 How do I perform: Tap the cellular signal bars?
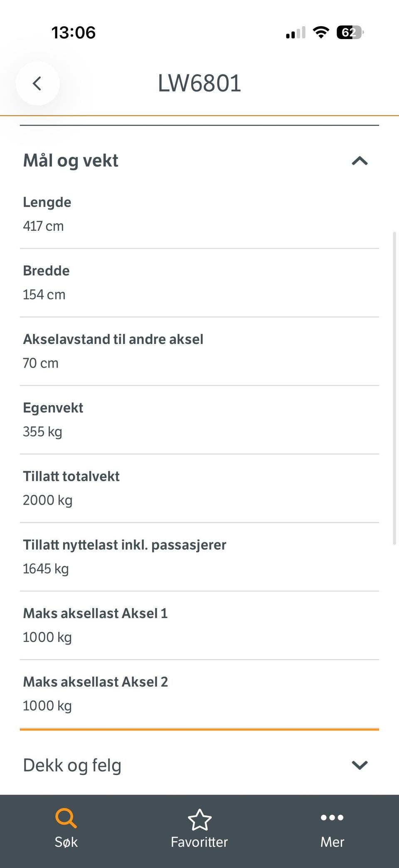pyautogui.click(x=296, y=32)
